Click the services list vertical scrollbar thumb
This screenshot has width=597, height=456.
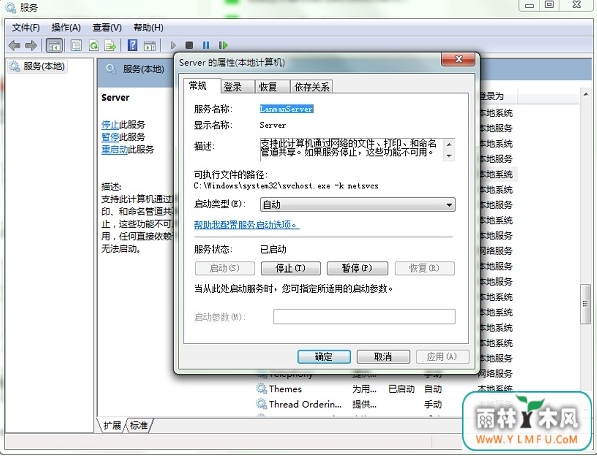click(x=585, y=304)
